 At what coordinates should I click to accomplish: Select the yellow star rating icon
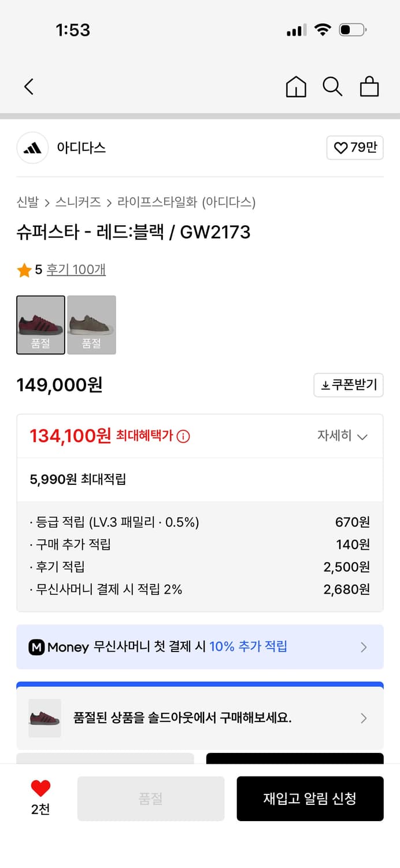[23, 270]
